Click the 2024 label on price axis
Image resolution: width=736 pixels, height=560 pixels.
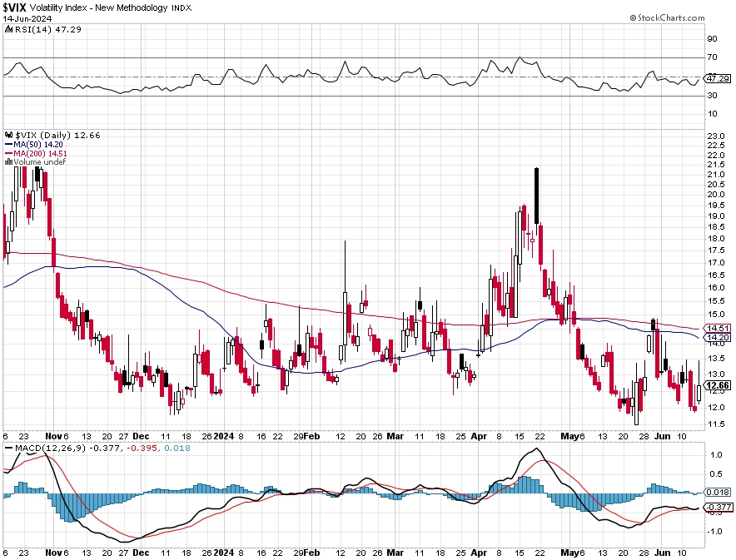(224, 436)
